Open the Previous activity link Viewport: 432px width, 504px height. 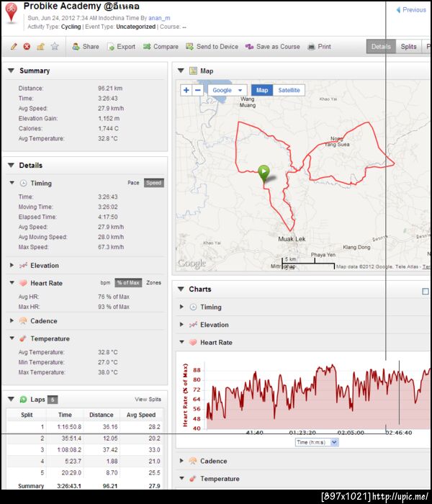(x=411, y=10)
